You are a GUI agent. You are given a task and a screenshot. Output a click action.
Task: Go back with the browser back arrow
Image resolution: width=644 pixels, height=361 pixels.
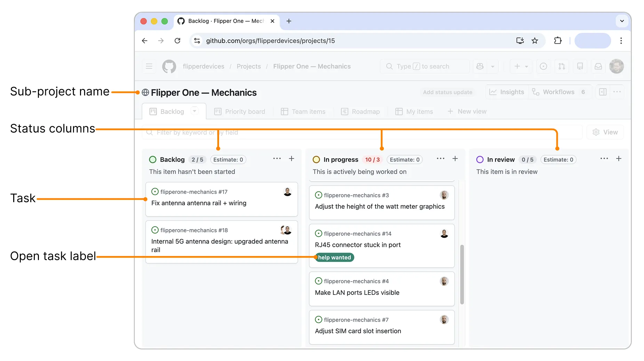click(x=145, y=41)
